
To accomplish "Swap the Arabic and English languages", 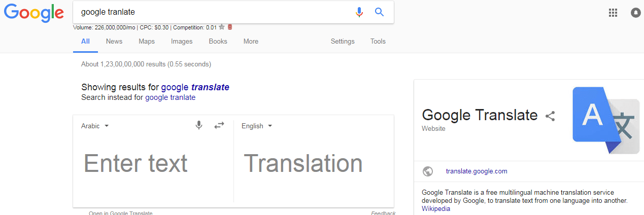I will click(219, 125).
